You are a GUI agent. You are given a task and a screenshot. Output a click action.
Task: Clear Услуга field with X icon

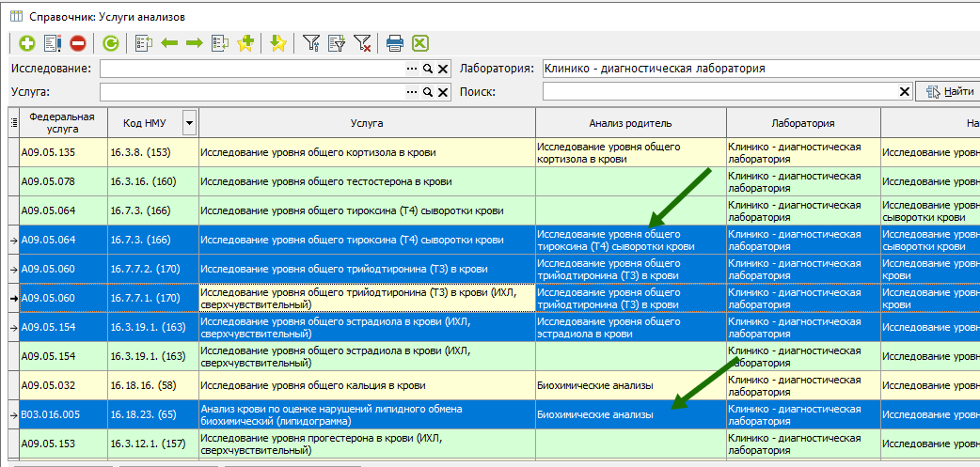pyautogui.click(x=442, y=92)
